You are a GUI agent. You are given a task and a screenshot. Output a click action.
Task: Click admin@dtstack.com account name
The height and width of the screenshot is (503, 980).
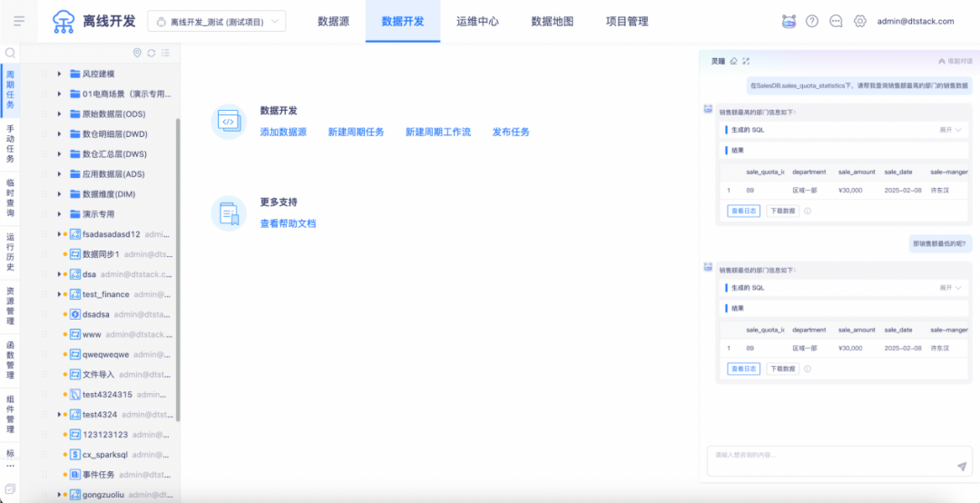916,21
